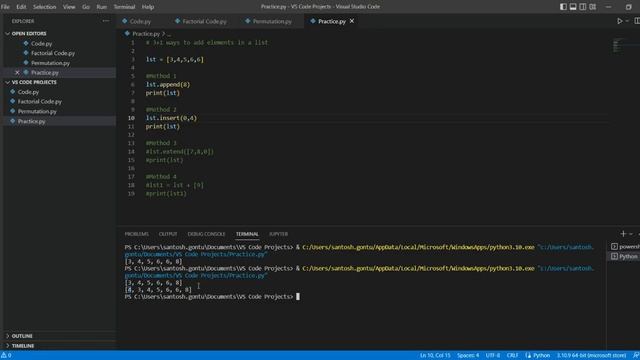Open Permutation.py in Open Editors

(50, 63)
